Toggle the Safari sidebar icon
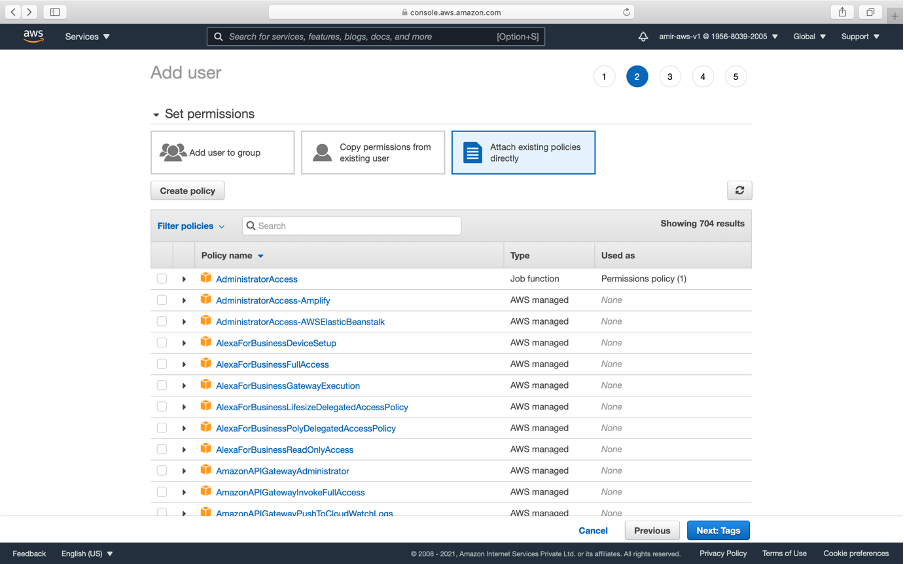Viewport: 904px width, 564px height. point(55,12)
